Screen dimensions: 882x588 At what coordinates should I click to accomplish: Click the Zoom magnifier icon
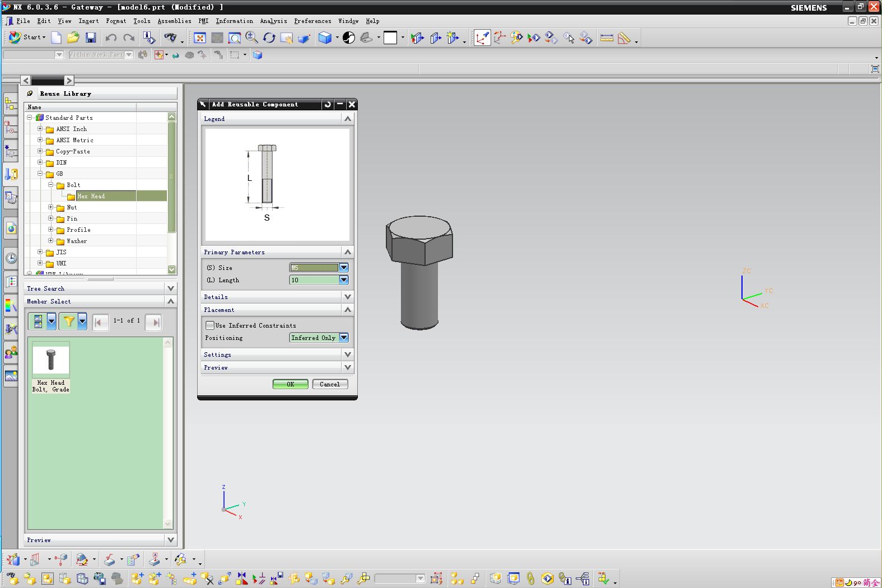[x=251, y=38]
